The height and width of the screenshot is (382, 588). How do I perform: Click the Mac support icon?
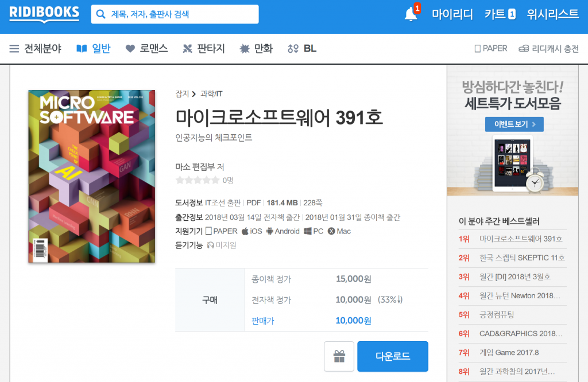331,231
